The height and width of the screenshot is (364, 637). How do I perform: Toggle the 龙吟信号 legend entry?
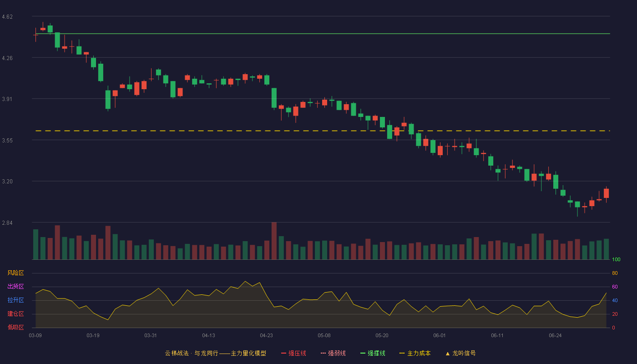460,353
